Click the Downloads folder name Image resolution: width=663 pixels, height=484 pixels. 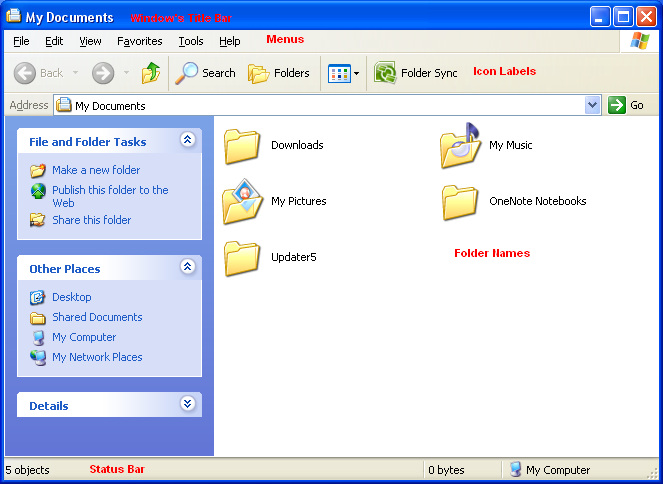tap(297, 145)
